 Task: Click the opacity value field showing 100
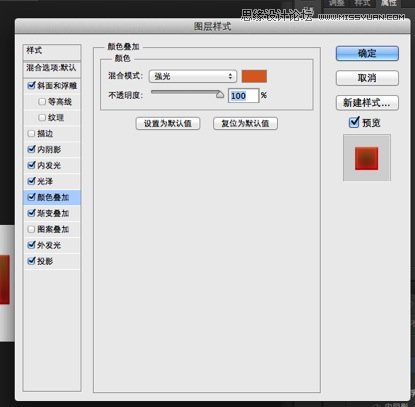[x=243, y=96]
